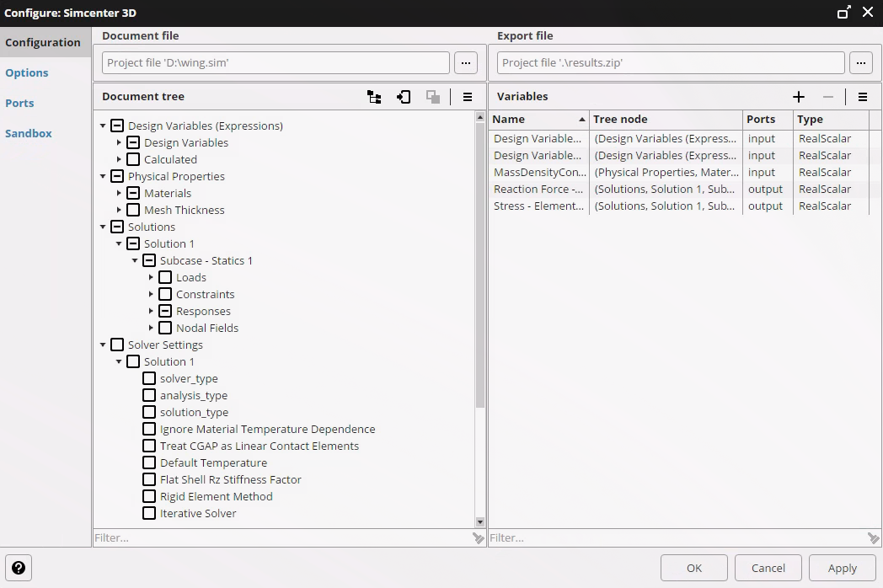883x588 pixels.
Task: Open the Variables panel hamburger menu
Action: click(x=862, y=97)
